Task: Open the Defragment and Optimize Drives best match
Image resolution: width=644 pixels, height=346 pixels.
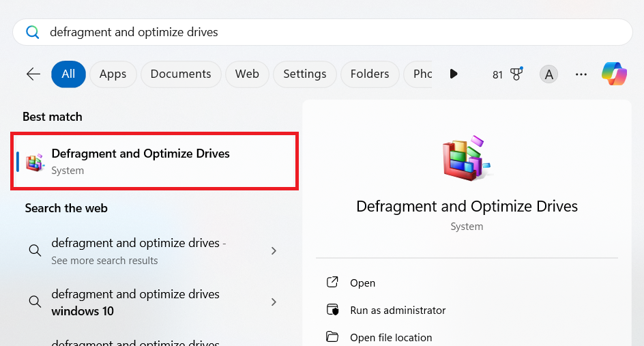Action: [x=154, y=161]
